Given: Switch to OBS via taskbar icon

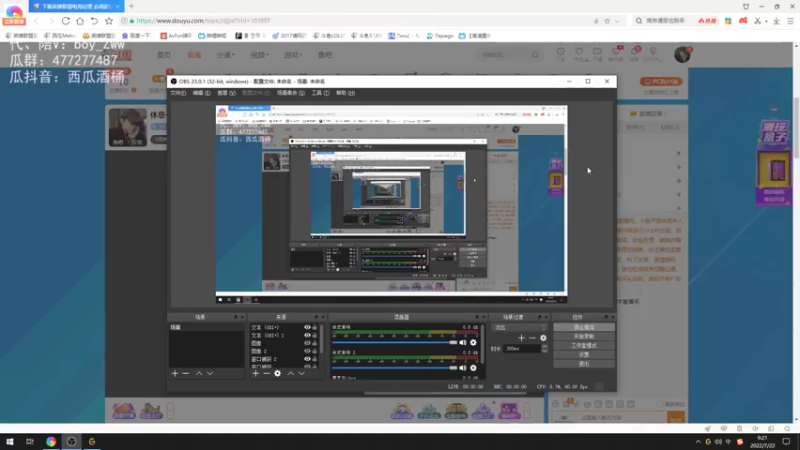Looking at the screenshot, I should [x=71, y=442].
